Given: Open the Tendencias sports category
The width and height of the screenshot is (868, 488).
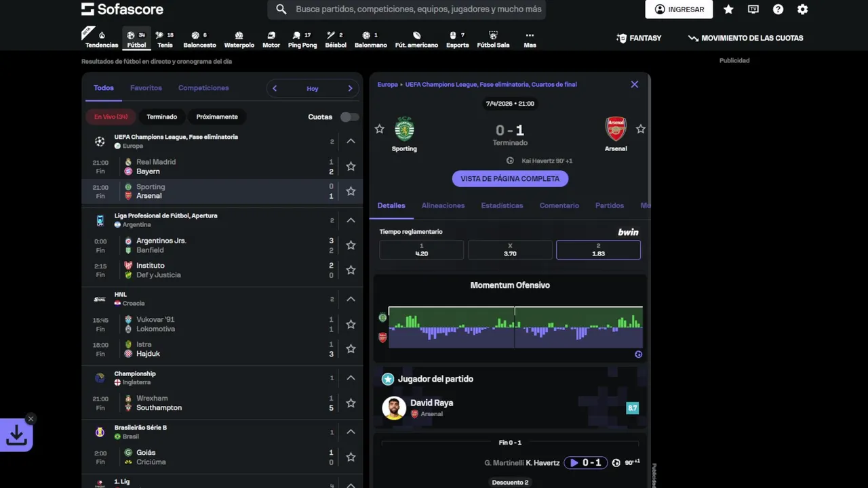Looking at the screenshot, I should pos(101,39).
